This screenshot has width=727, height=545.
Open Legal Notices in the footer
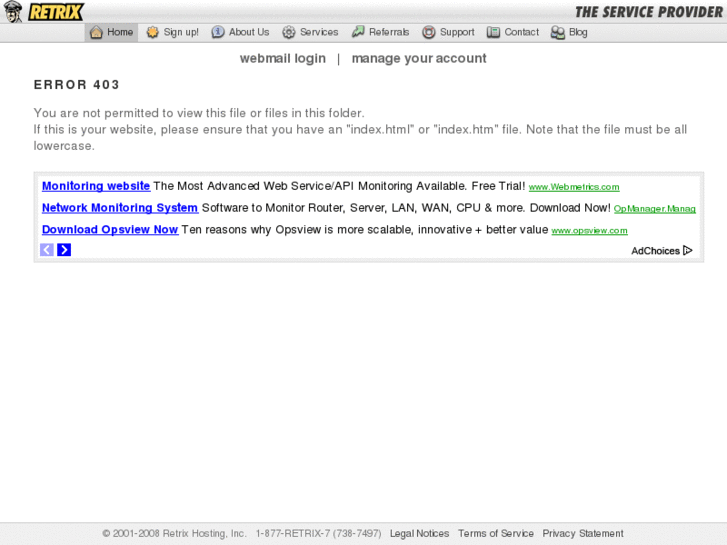pos(419,533)
